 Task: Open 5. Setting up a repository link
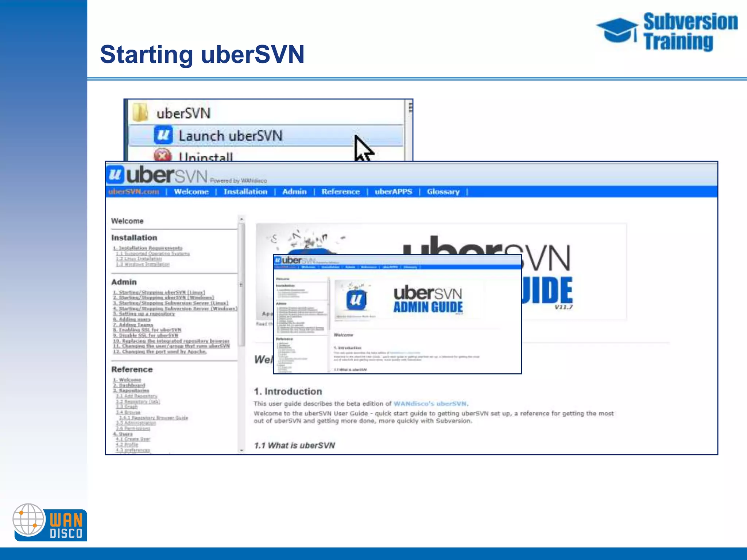[x=144, y=314]
